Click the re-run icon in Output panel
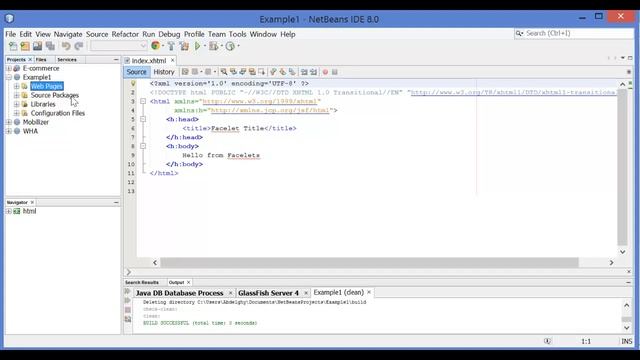The image size is (640, 360). coord(127,291)
